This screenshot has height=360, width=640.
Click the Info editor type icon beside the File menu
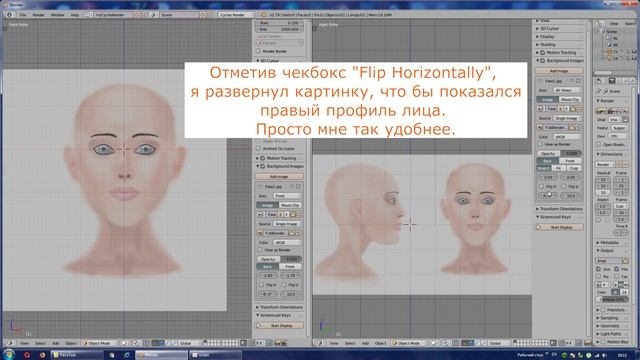[x=9, y=15]
